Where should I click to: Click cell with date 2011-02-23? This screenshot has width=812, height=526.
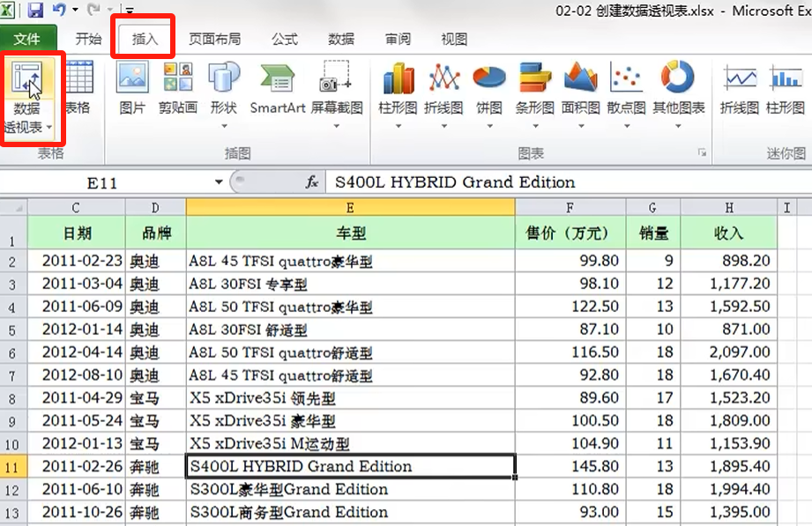tap(76, 261)
